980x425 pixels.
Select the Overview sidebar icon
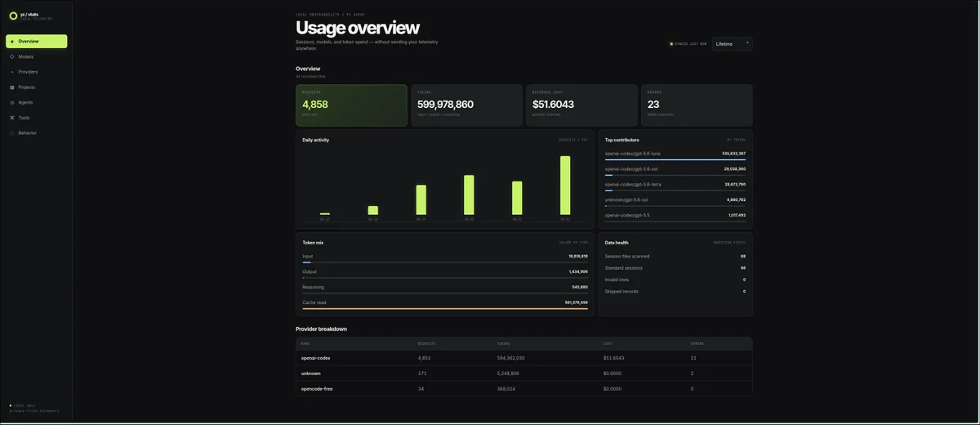(11, 41)
